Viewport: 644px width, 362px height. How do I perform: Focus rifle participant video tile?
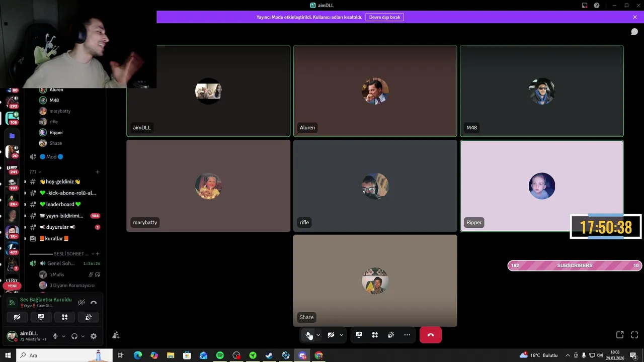[x=375, y=186]
